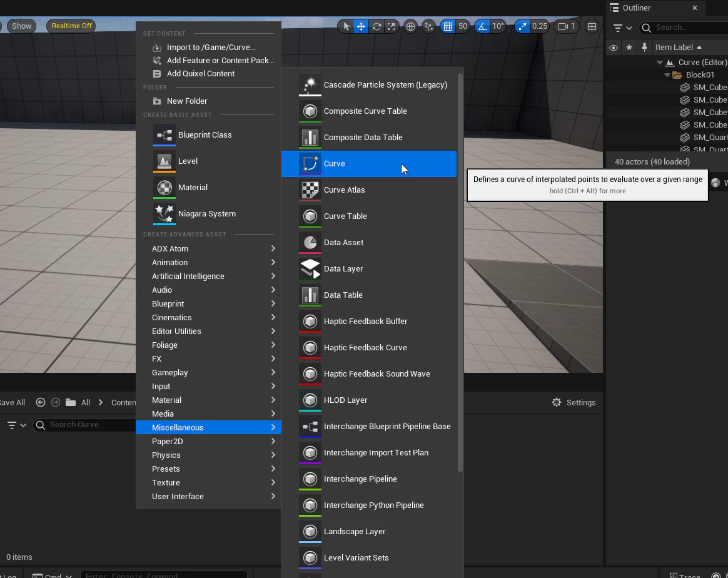Click the Data Layer icon
The width and height of the screenshot is (728, 578).
310,269
